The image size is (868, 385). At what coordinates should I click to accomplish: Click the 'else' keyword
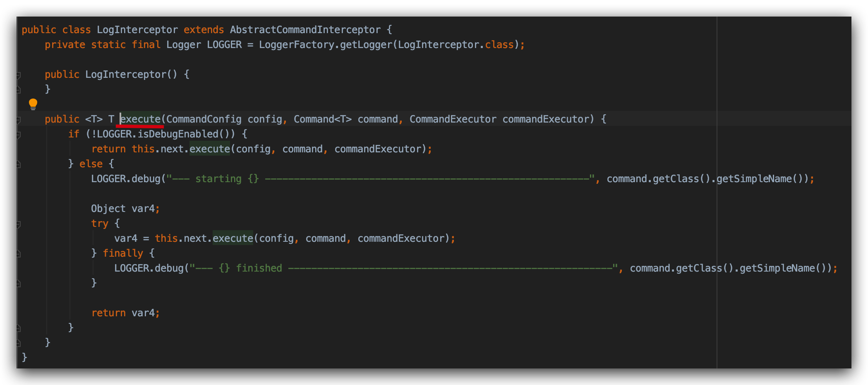point(91,164)
